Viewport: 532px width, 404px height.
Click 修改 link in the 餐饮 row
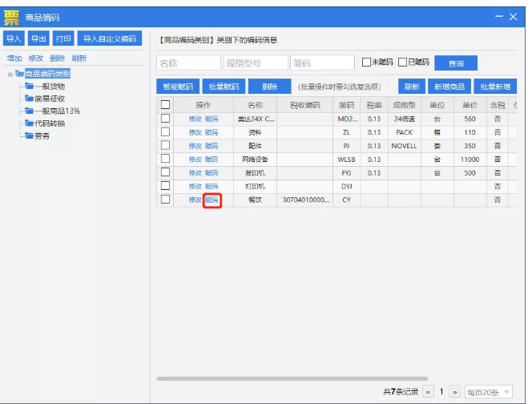coord(195,200)
